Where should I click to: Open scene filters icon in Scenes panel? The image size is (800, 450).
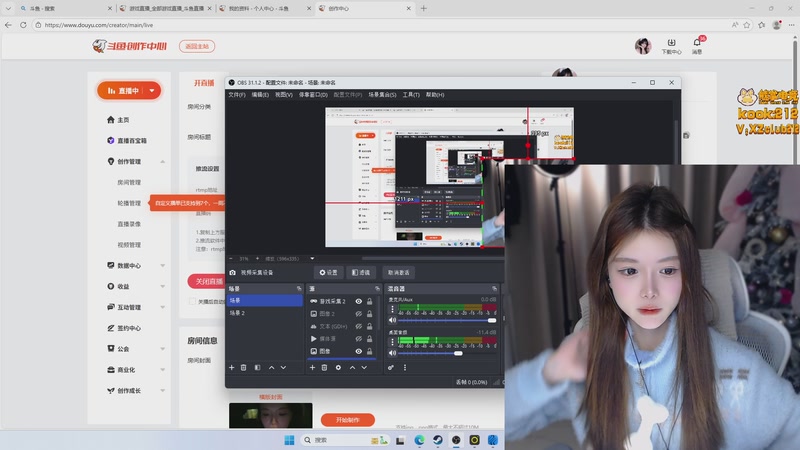[257, 367]
